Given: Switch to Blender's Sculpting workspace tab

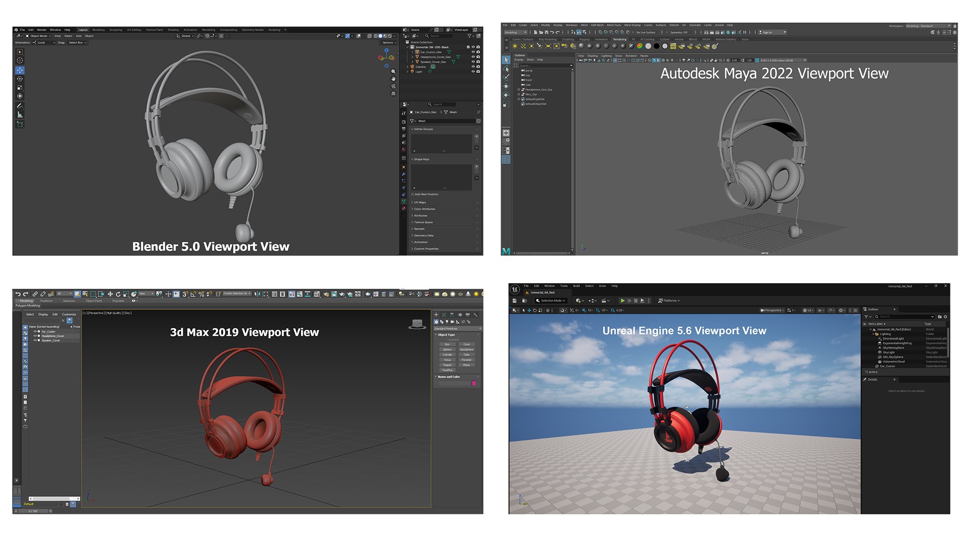Looking at the screenshot, I should pos(116,30).
